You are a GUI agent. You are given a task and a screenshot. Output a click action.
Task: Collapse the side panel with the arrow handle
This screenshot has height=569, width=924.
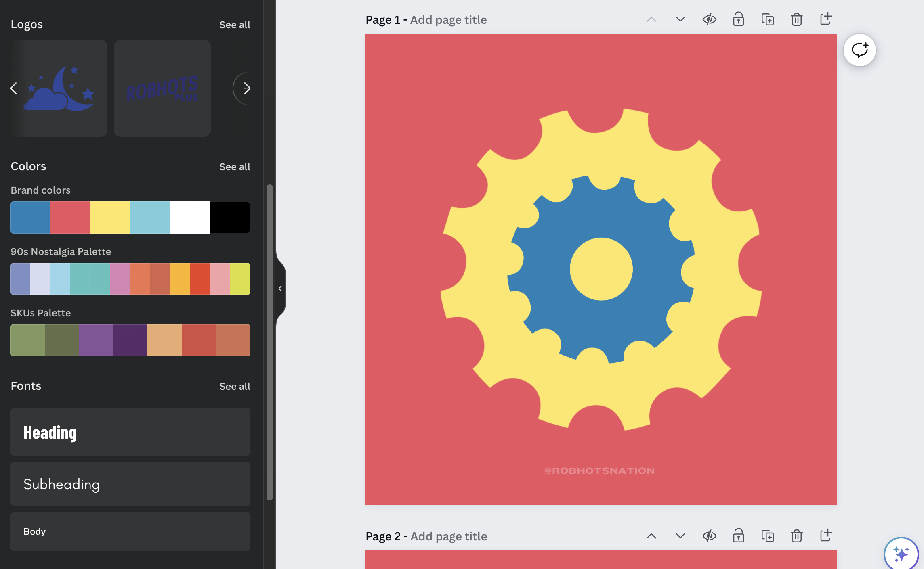[280, 288]
